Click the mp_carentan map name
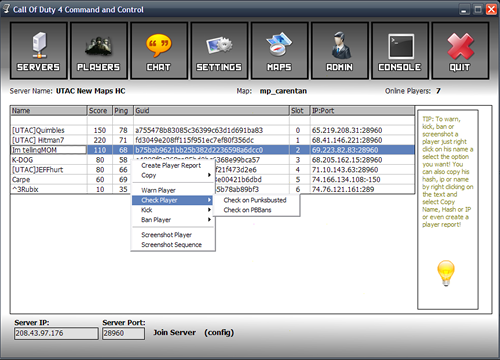The image size is (500, 360). 283,91
